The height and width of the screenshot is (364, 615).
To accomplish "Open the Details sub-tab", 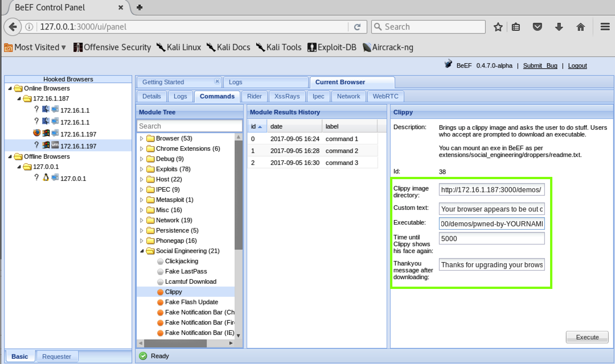I will point(151,96).
